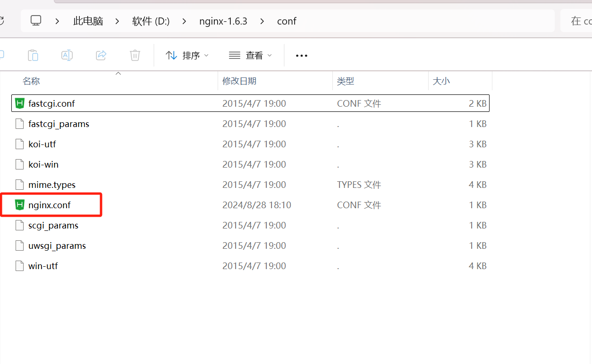Click the Rename icon in toolbar
The image size is (592, 364).
point(67,55)
